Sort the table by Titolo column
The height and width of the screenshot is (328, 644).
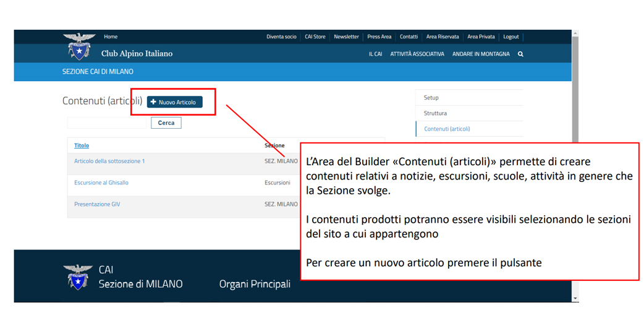pos(82,145)
